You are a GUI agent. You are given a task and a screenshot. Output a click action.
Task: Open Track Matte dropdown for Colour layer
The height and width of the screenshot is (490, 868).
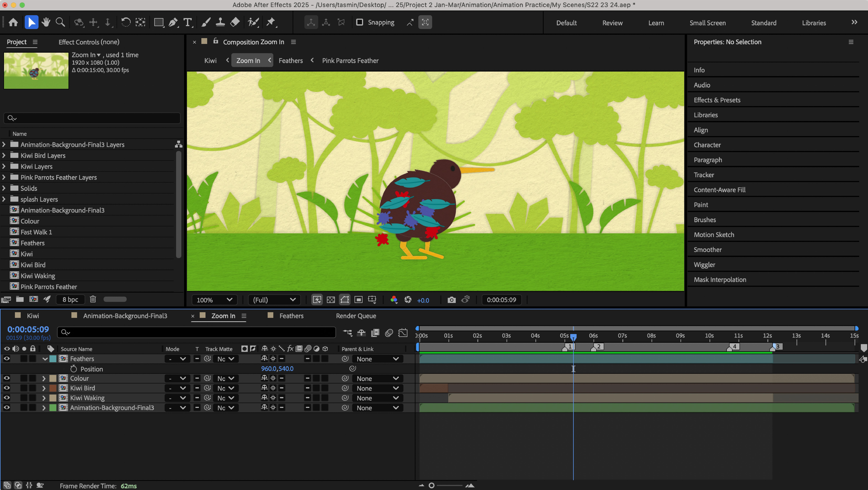(226, 379)
